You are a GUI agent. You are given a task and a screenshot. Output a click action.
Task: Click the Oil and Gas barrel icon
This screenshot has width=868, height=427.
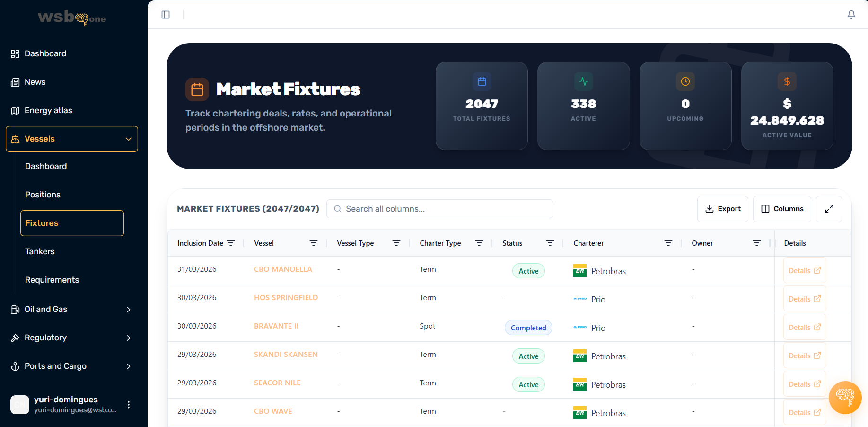[15, 309]
